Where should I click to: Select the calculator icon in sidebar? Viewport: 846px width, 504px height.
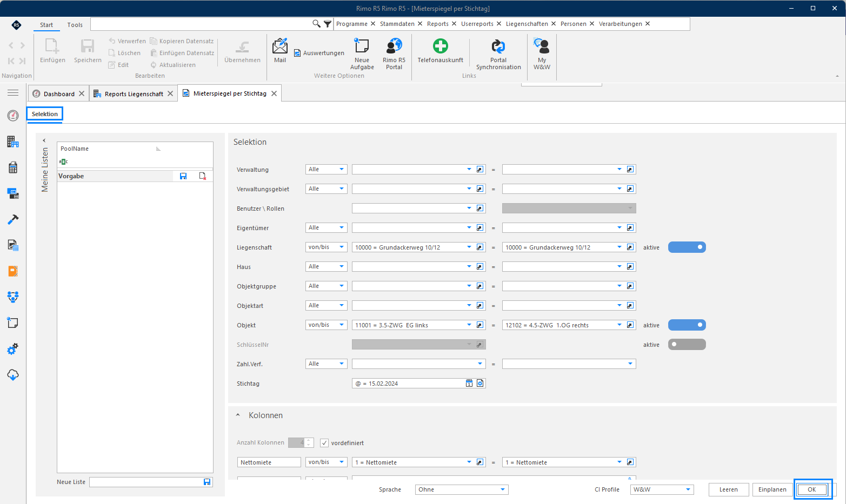(x=13, y=167)
